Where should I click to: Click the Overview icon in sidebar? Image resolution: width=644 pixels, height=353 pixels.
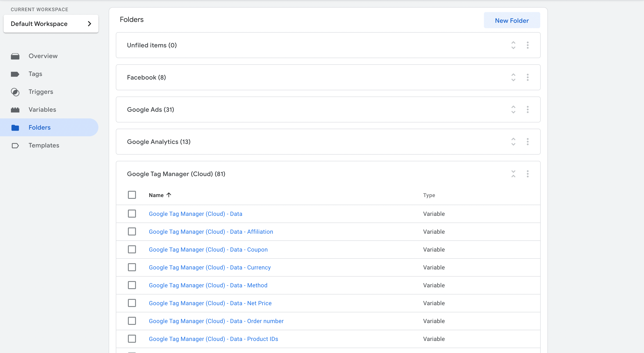15,56
